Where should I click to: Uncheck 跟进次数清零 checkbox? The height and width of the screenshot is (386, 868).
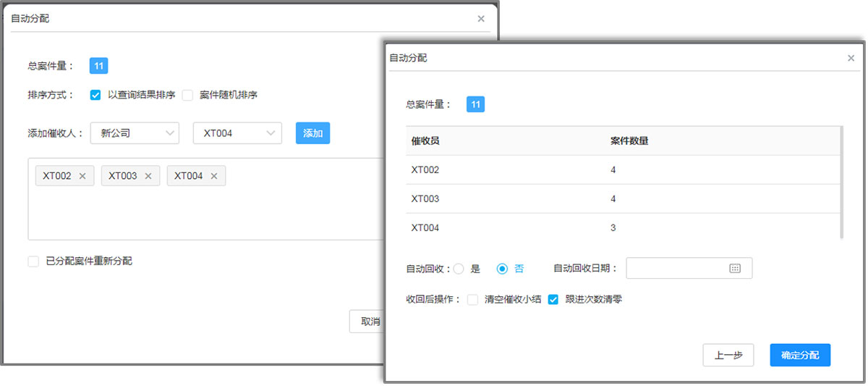pos(553,299)
